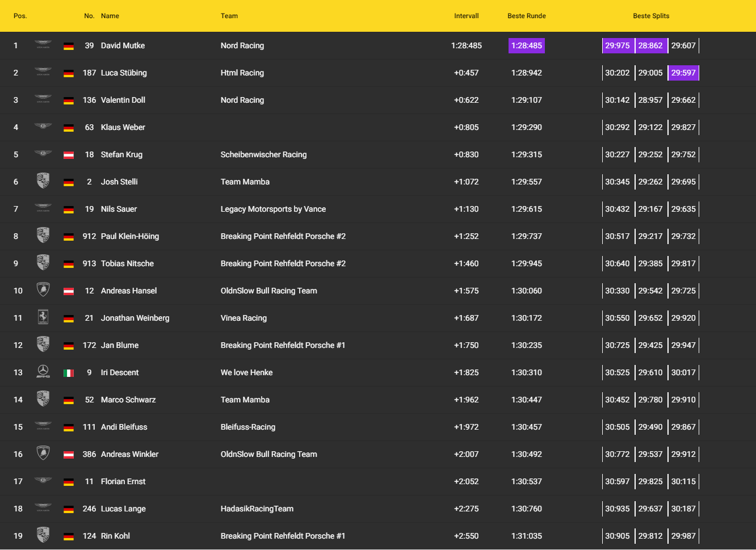This screenshot has height=550, width=756.
Task: Click the Bentley logo in Klaus Weber's row
Action: pyautogui.click(x=43, y=127)
